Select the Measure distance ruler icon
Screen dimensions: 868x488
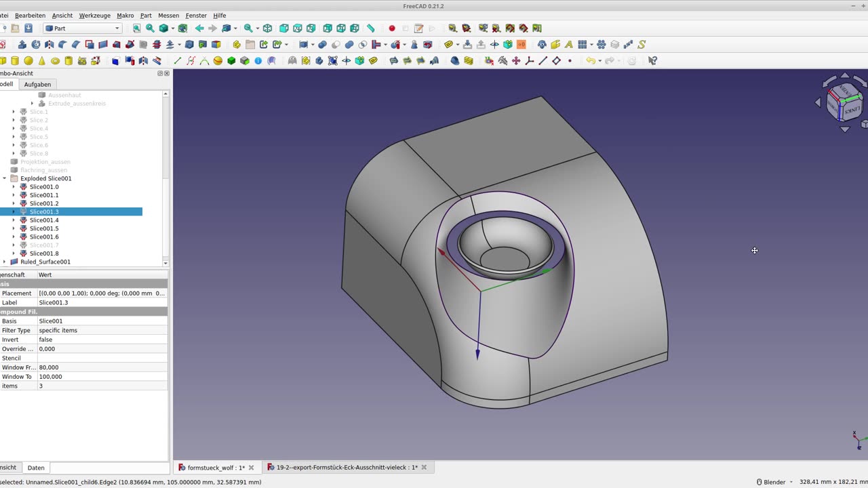click(371, 28)
